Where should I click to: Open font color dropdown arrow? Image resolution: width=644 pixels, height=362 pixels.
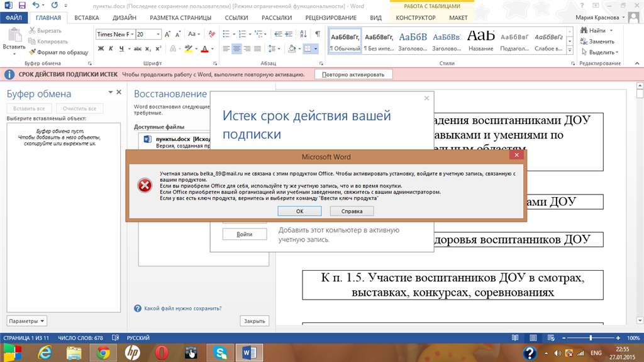tap(213, 48)
